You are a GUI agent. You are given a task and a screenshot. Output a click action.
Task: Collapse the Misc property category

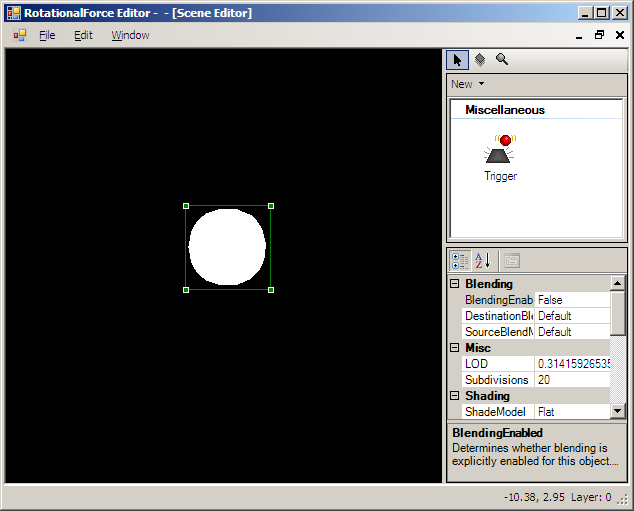(456, 348)
